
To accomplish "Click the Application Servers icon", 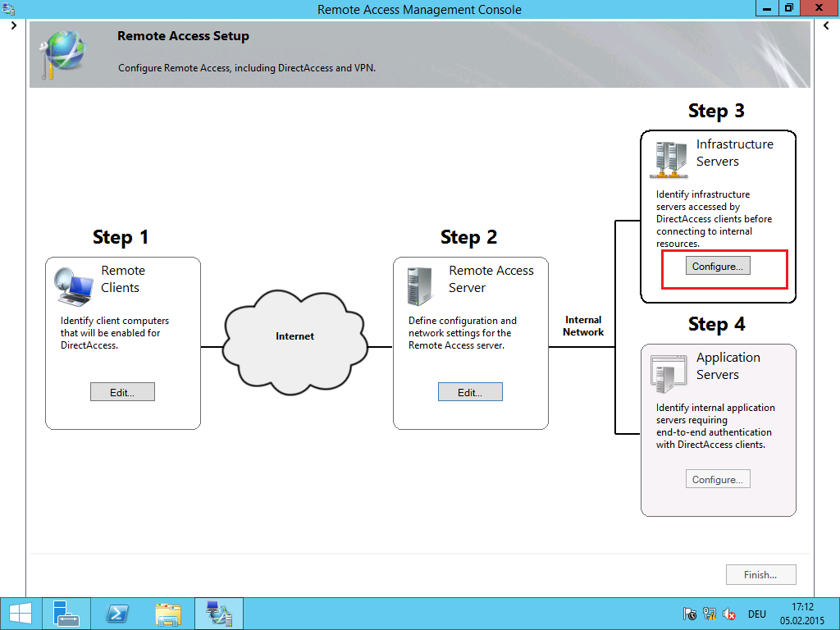I will coord(669,373).
